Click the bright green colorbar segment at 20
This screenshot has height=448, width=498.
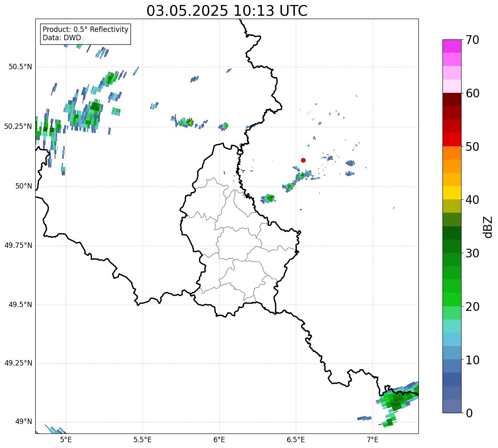pos(452,300)
